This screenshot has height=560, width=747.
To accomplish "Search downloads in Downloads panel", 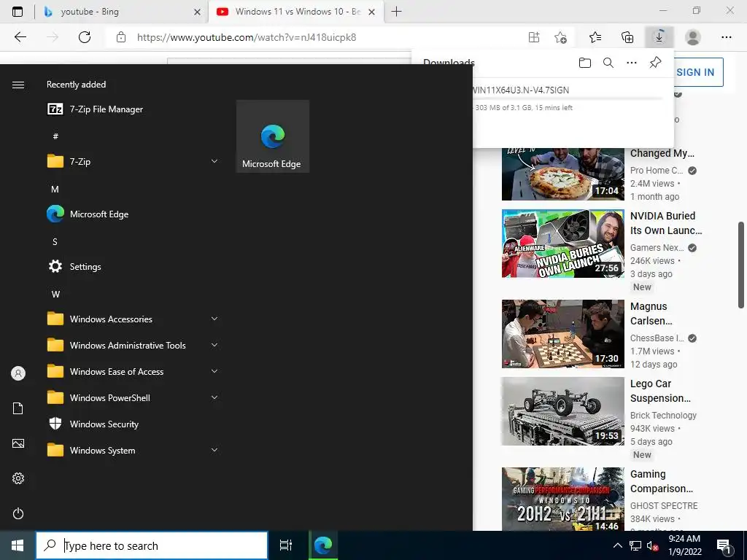I will point(608,63).
